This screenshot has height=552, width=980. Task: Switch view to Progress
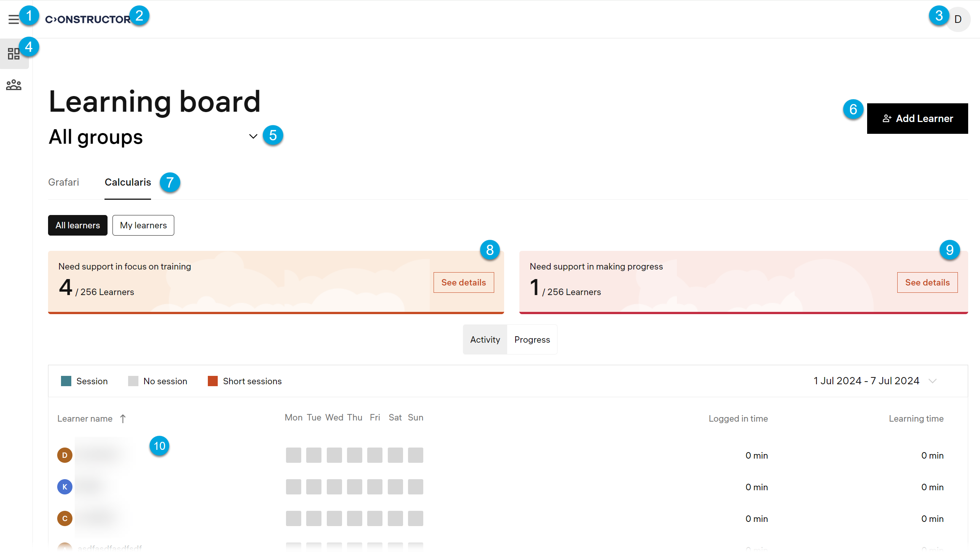click(532, 340)
